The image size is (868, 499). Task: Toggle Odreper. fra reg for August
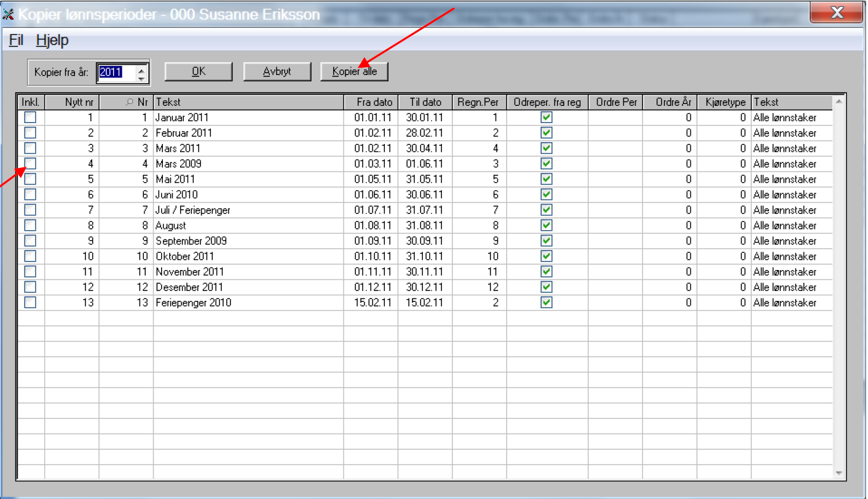(546, 225)
